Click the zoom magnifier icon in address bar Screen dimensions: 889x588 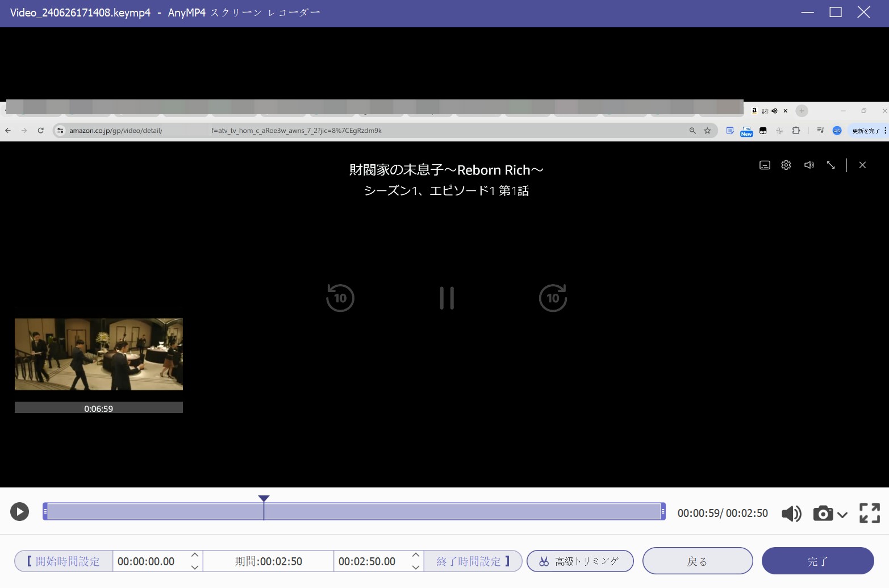click(x=692, y=131)
